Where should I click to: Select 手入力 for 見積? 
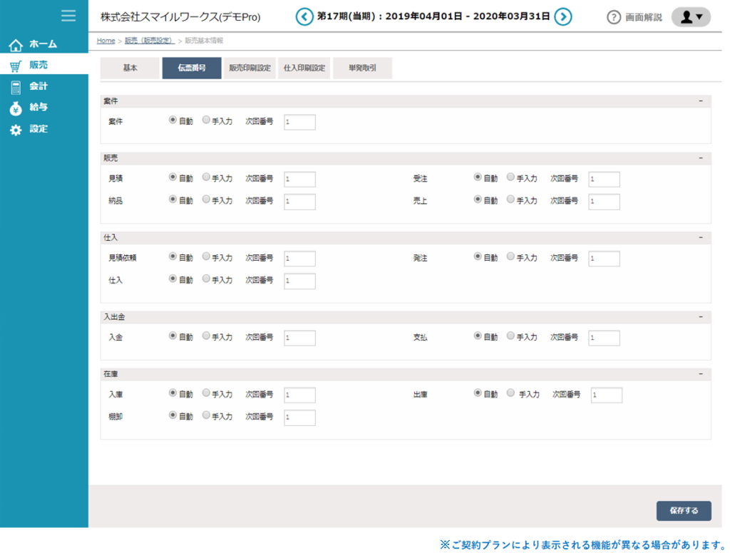click(x=206, y=177)
